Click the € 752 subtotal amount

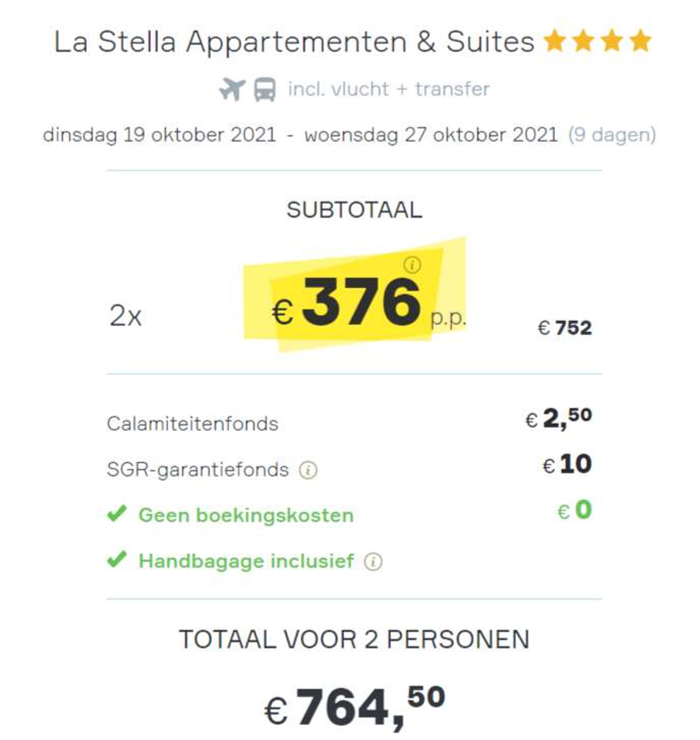pyautogui.click(x=565, y=328)
